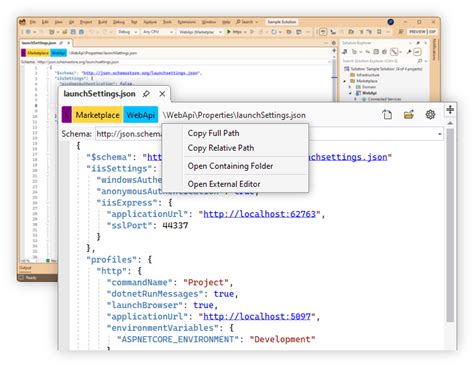Open the settings gear in path bar

click(430, 115)
